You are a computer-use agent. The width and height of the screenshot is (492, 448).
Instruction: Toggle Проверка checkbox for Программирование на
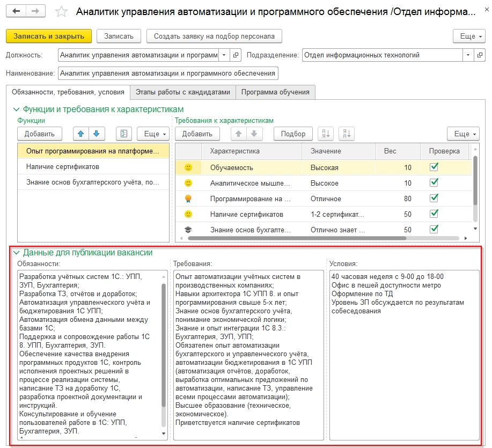tap(434, 198)
